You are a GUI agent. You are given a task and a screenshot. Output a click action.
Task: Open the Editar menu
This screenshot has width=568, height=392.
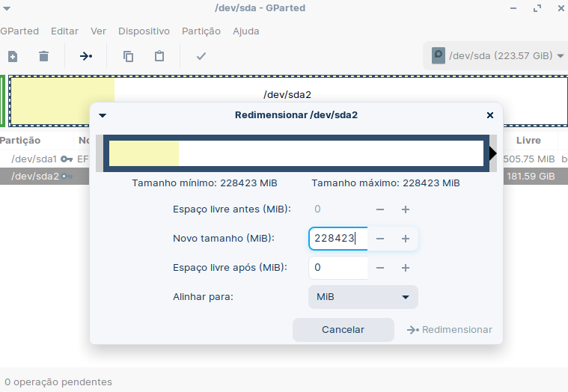click(x=64, y=31)
